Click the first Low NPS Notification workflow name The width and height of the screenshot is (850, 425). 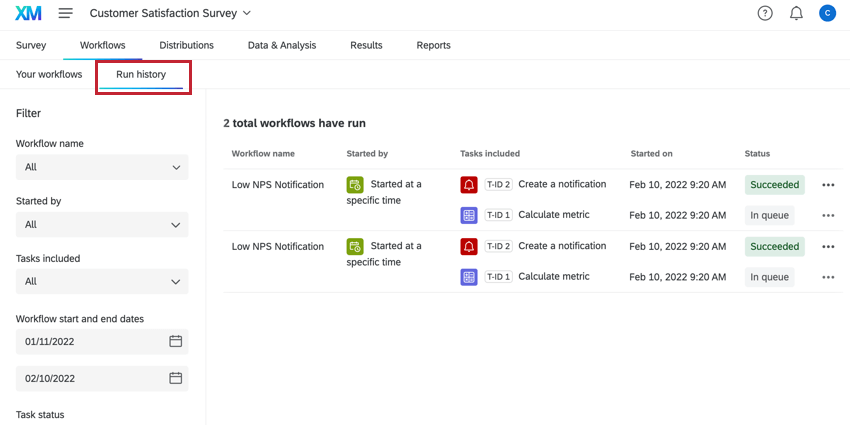click(x=278, y=185)
